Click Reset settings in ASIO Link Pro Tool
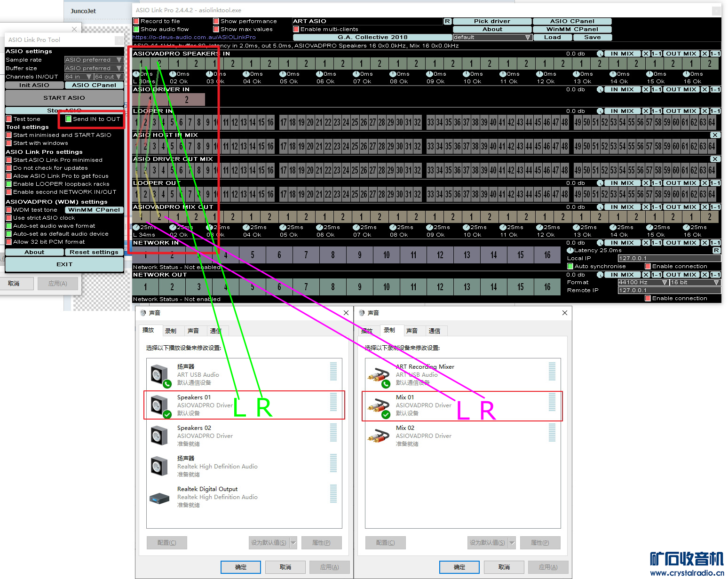The width and height of the screenshot is (728, 579). pyautogui.click(x=94, y=252)
